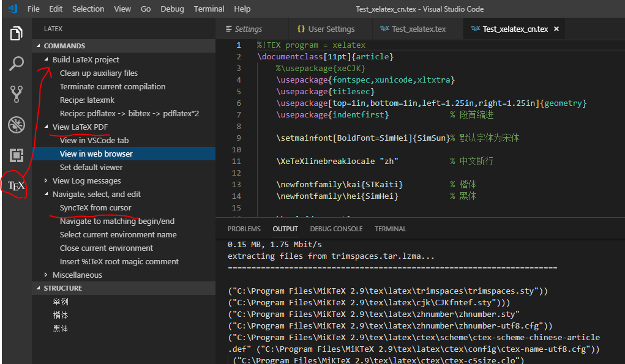Open the Terminal menu
Image resolution: width=625 pixels, height=364 pixels.
[x=209, y=9]
